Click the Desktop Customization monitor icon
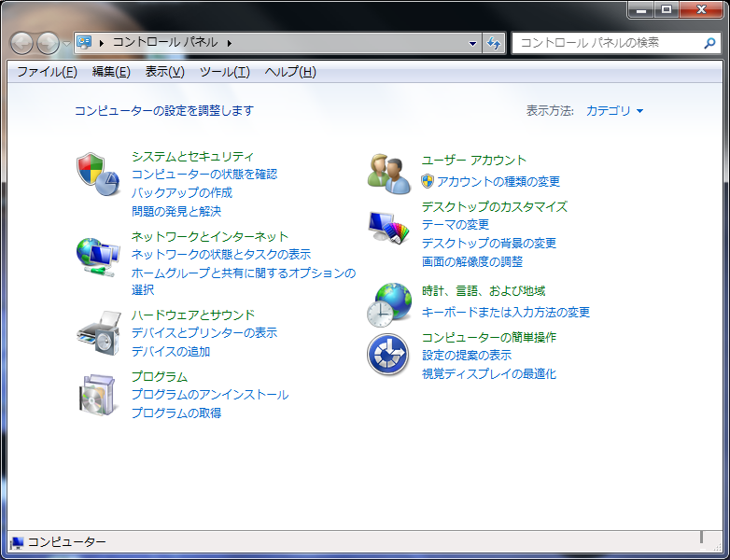 388,227
